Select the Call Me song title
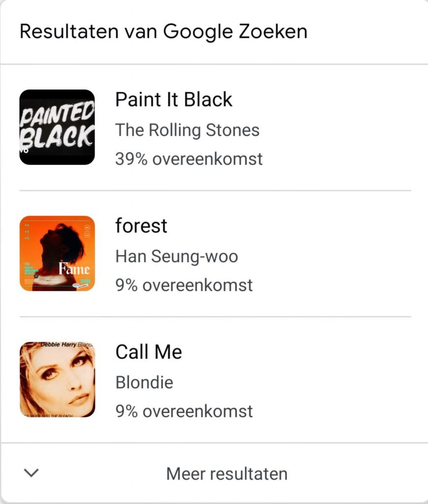428x504 pixels. (x=149, y=351)
